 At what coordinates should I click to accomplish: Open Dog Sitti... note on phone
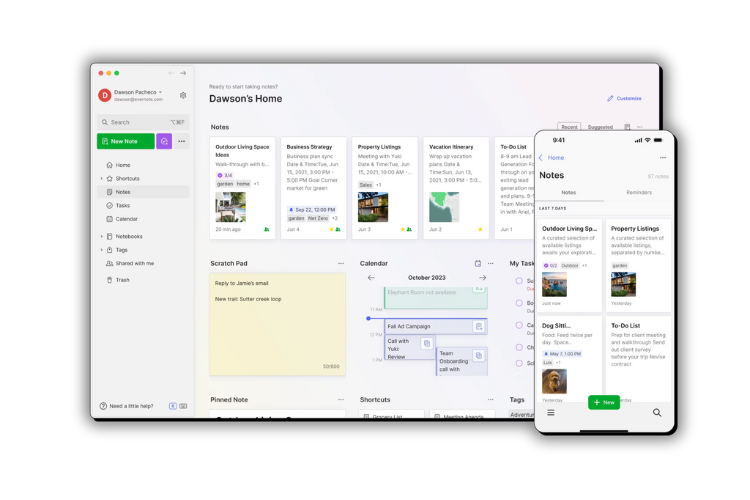click(569, 359)
